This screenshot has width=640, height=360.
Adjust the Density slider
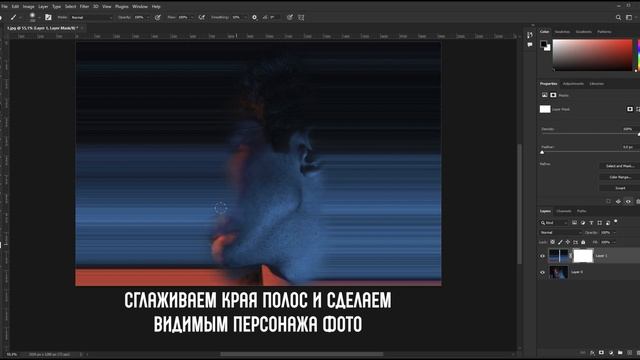point(590,134)
